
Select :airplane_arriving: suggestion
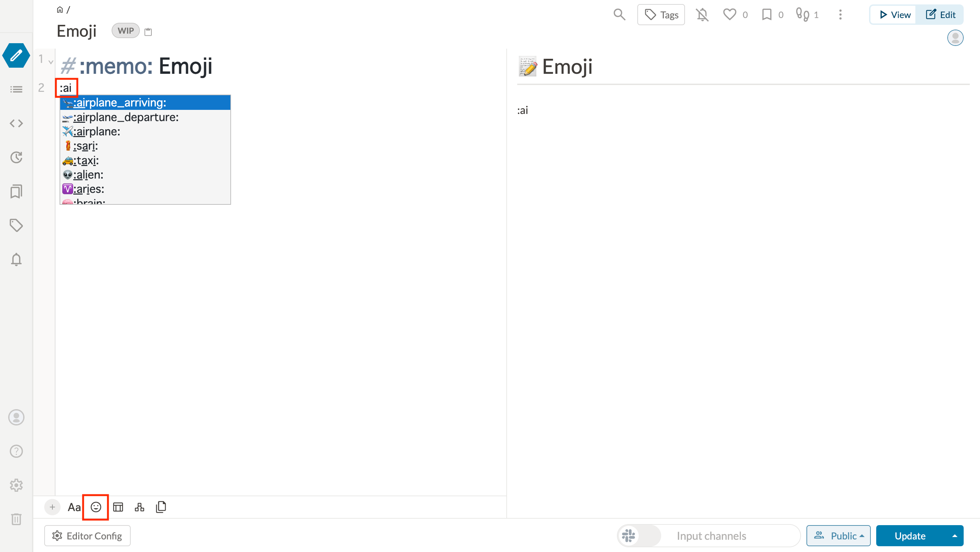click(x=145, y=103)
